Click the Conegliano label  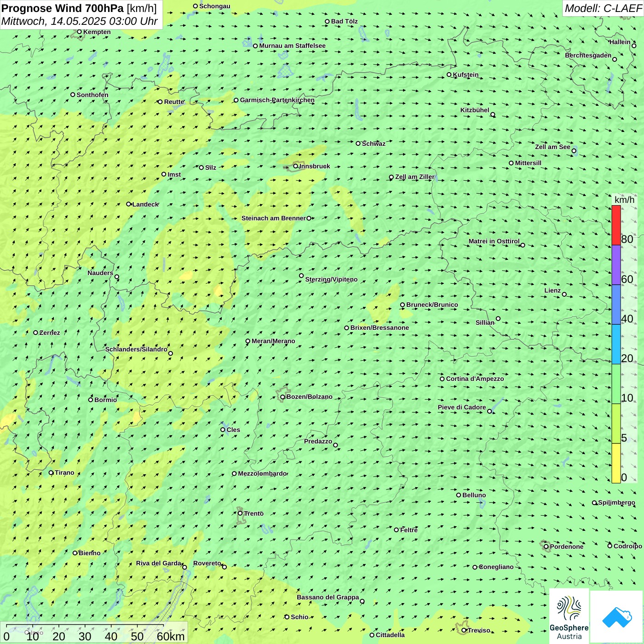(x=496, y=567)
